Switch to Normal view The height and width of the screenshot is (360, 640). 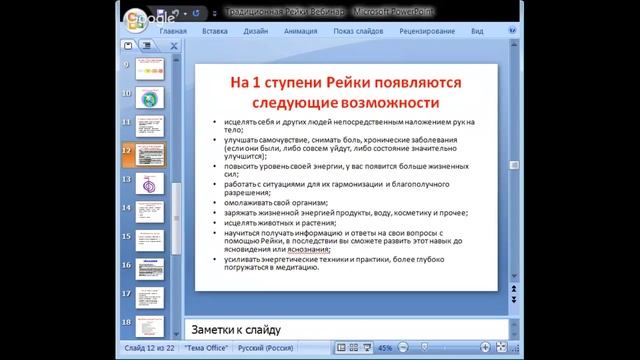[341, 347]
